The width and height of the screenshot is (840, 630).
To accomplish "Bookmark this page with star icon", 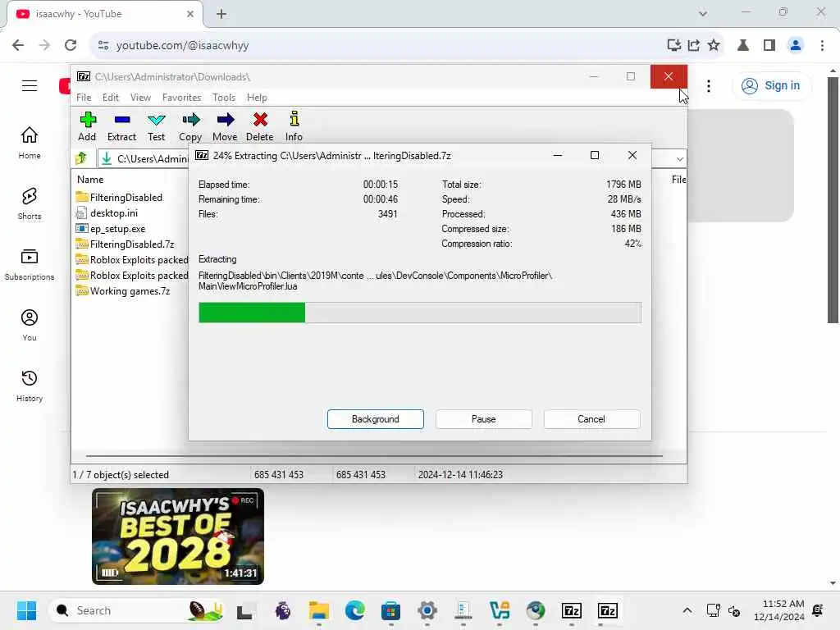I will [713, 45].
